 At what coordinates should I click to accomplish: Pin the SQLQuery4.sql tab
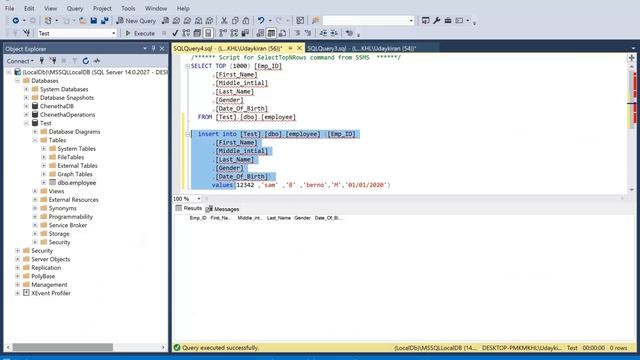pos(290,48)
